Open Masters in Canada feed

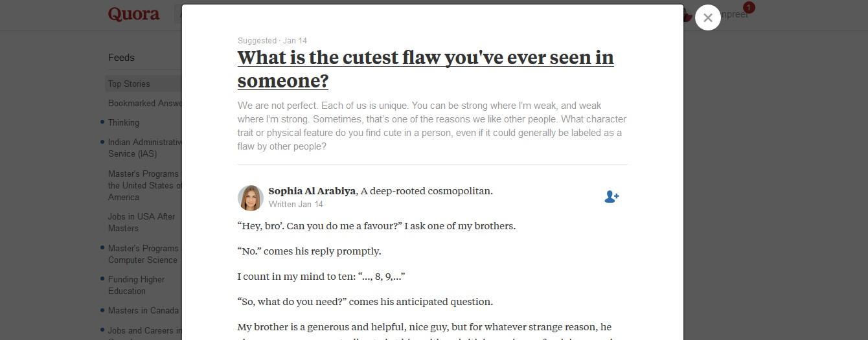[x=143, y=310]
